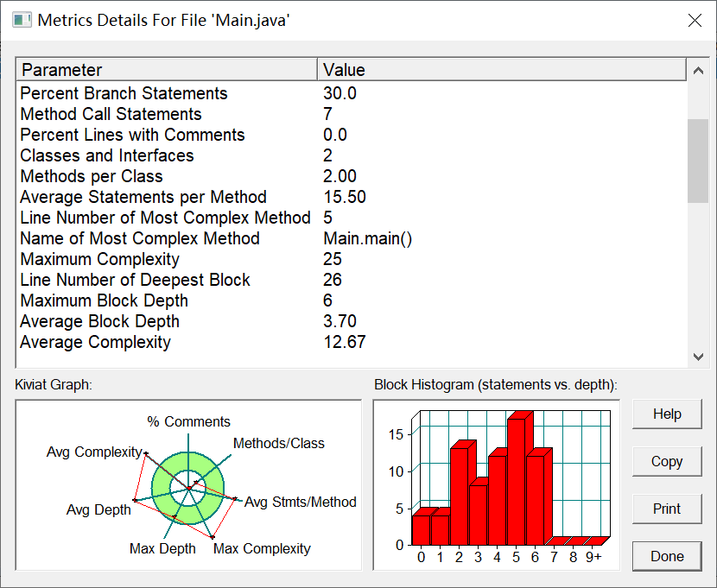Click the histogram bar for depth 0
The image size is (717, 588).
[x=422, y=530]
